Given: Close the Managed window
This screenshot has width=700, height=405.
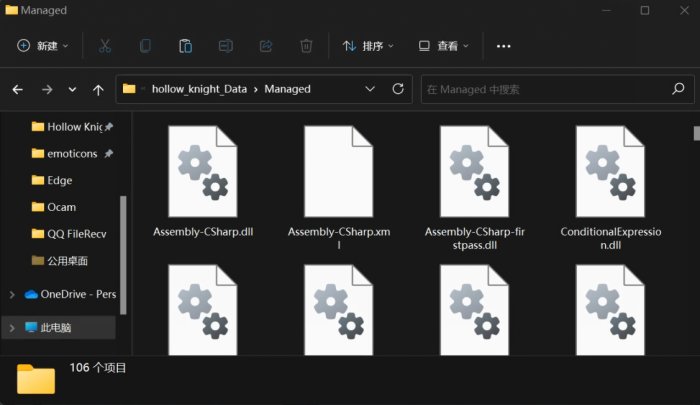Looking at the screenshot, I should point(684,10).
